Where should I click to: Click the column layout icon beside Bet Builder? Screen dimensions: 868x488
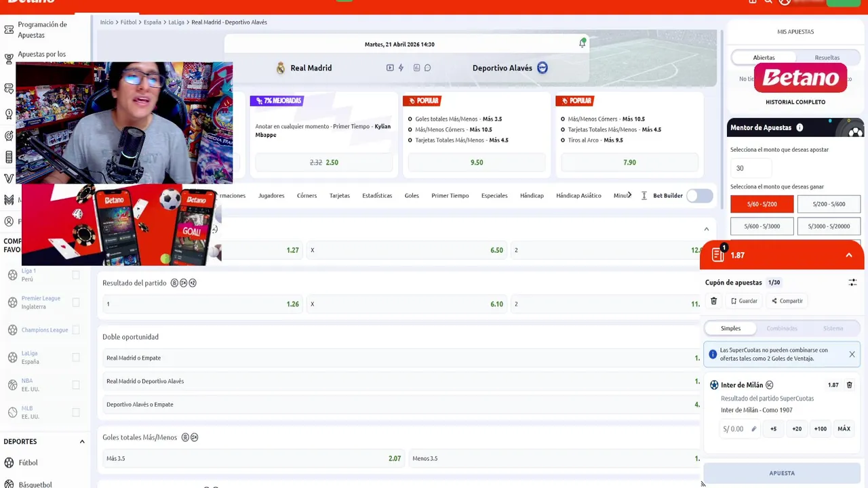point(644,195)
